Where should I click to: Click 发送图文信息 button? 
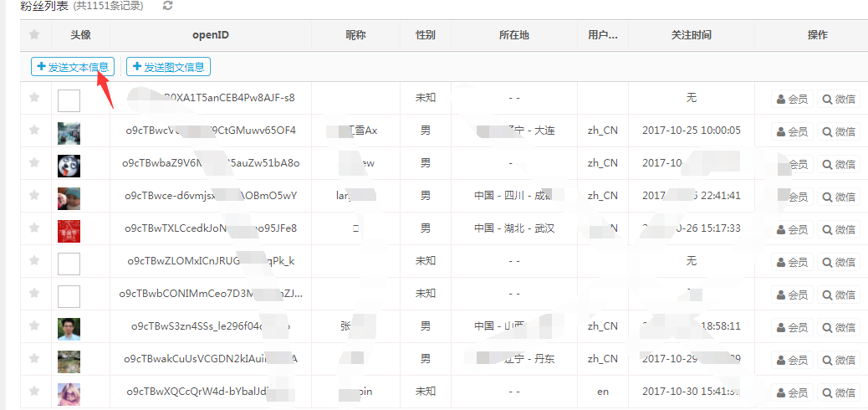(168, 67)
